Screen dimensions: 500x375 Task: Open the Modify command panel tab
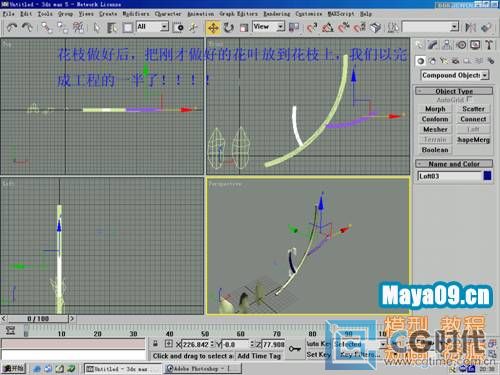[433, 45]
